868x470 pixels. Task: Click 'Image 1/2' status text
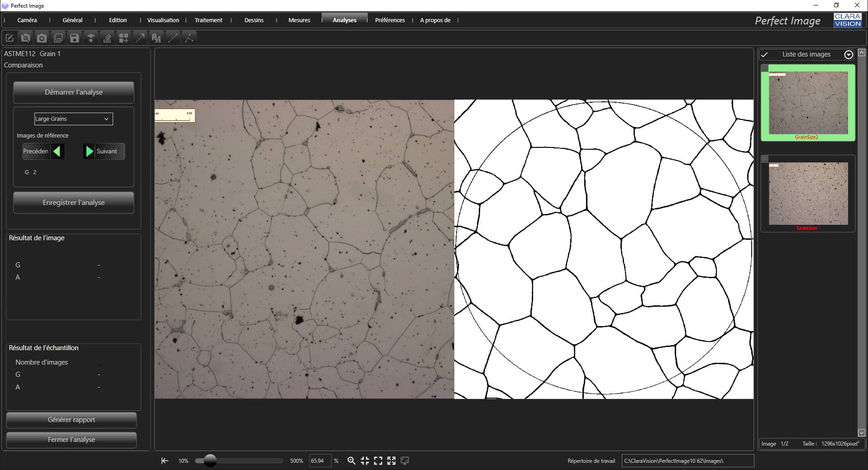pos(775,444)
